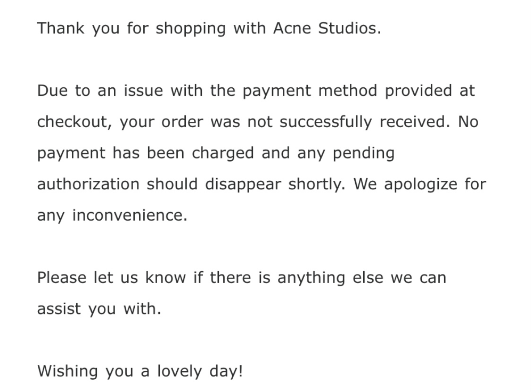Click the words 'anything else we can'
This screenshot has width=532, height=392.
pos(362,279)
